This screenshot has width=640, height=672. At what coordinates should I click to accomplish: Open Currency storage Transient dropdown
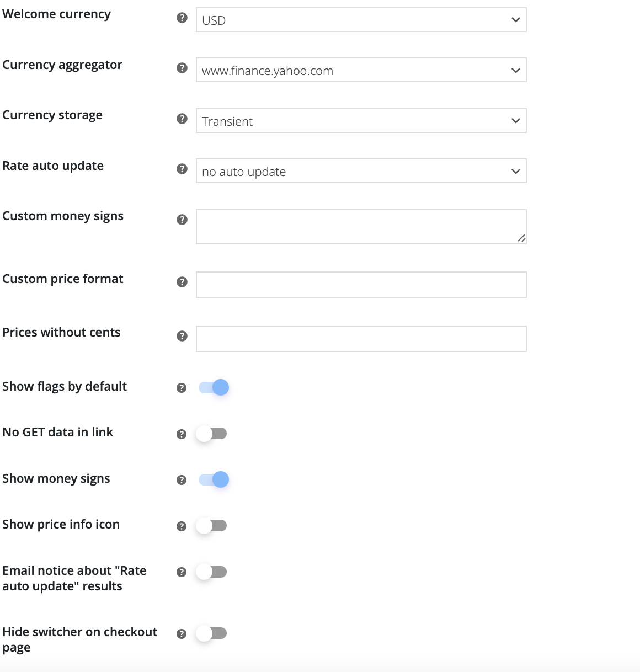pos(361,121)
